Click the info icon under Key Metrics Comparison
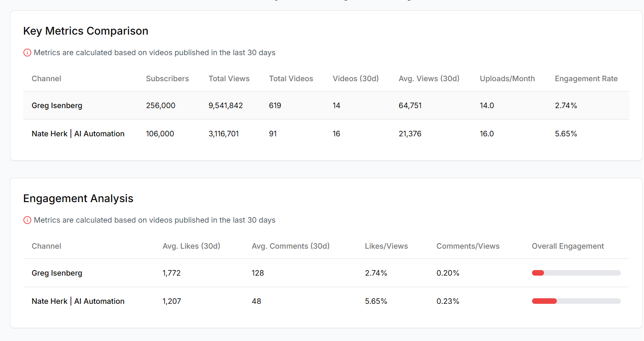The height and width of the screenshot is (341, 644). (27, 53)
